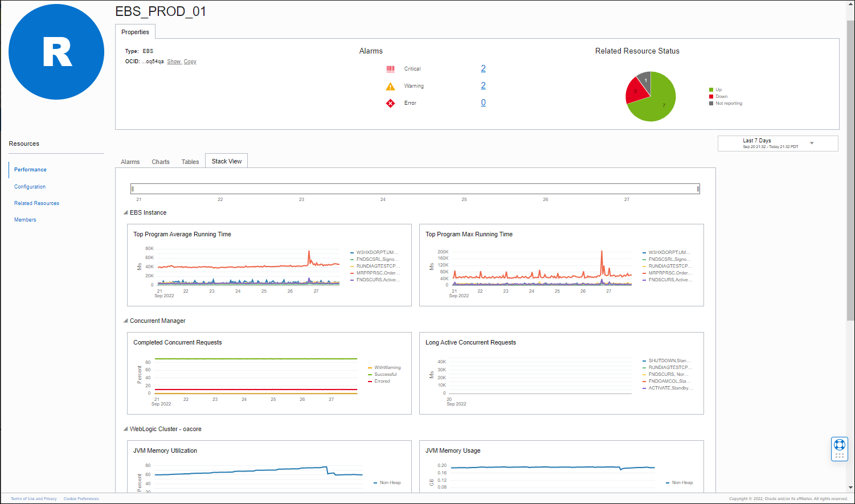This screenshot has height=504, width=855.
Task: Switch to the Charts tab
Action: (160, 162)
